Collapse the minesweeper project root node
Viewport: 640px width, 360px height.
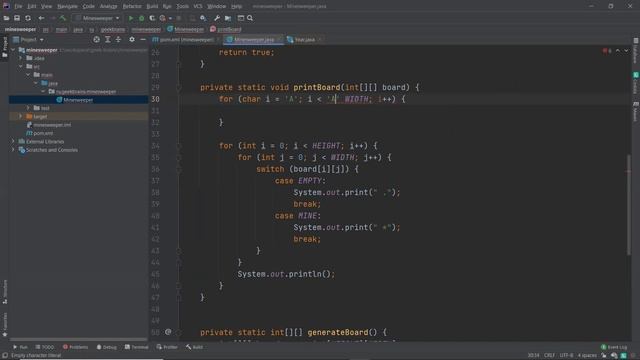tap(13, 50)
